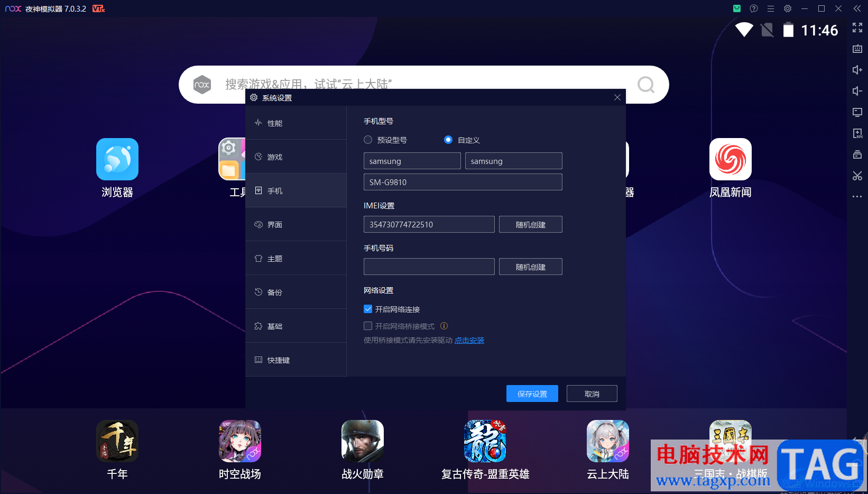Click the 取消 button
This screenshot has height=494, width=868.
(x=592, y=394)
